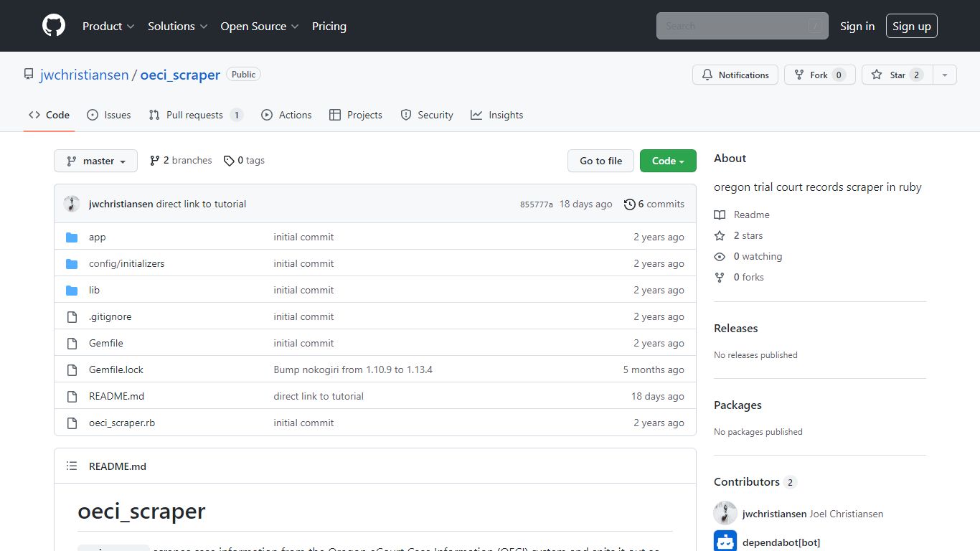
Task: Open contributor jwchristiansen Joel Christiansen
Action: (x=813, y=514)
